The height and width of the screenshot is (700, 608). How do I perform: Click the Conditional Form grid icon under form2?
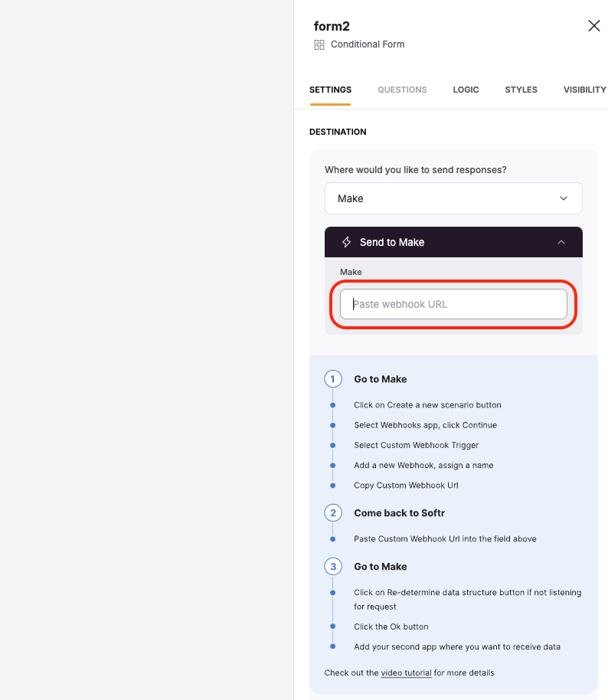[x=319, y=44]
